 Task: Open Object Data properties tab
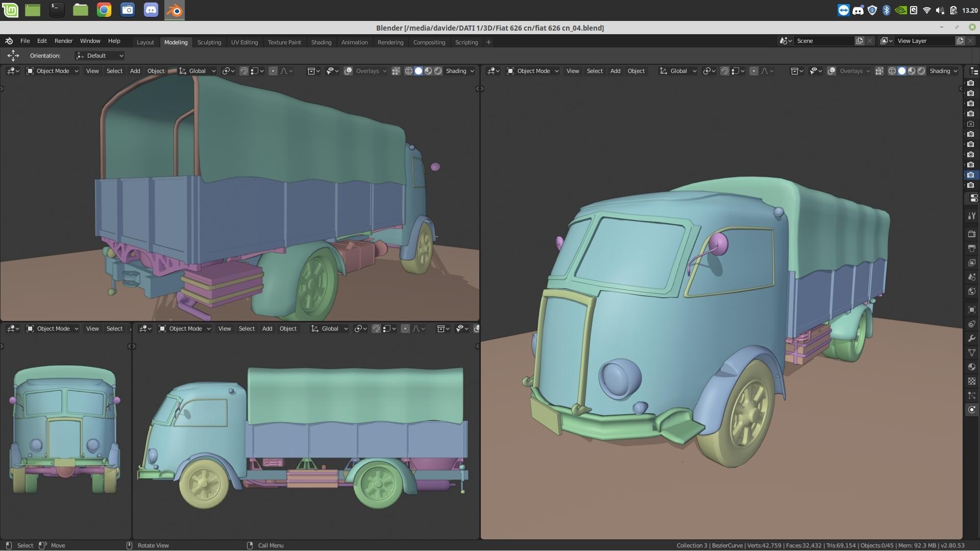coord(971,353)
